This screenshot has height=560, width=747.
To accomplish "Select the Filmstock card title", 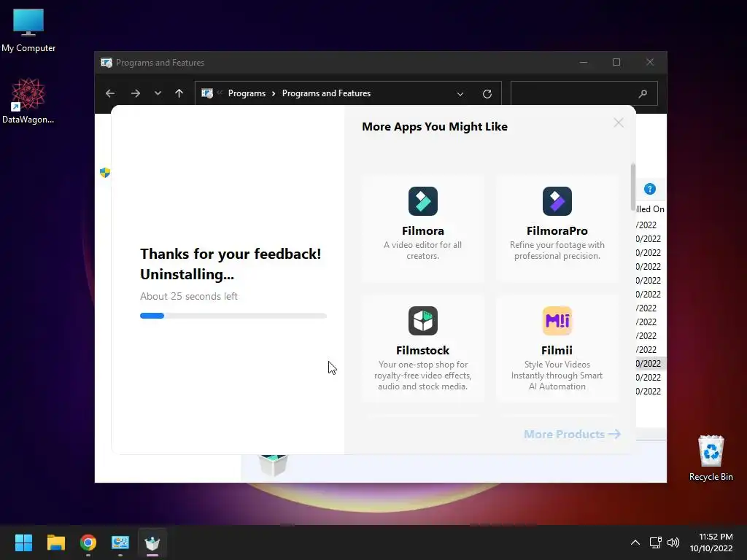I will tap(422, 351).
